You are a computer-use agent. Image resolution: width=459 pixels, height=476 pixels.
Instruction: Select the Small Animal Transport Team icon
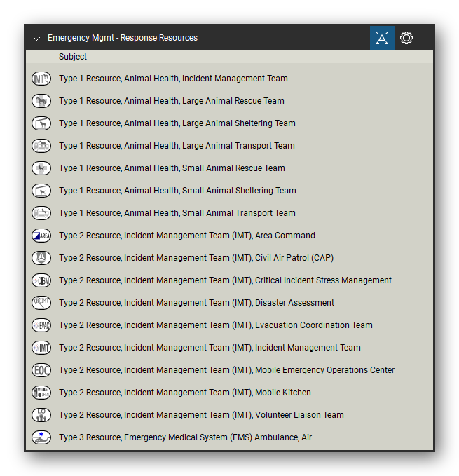pyautogui.click(x=41, y=213)
